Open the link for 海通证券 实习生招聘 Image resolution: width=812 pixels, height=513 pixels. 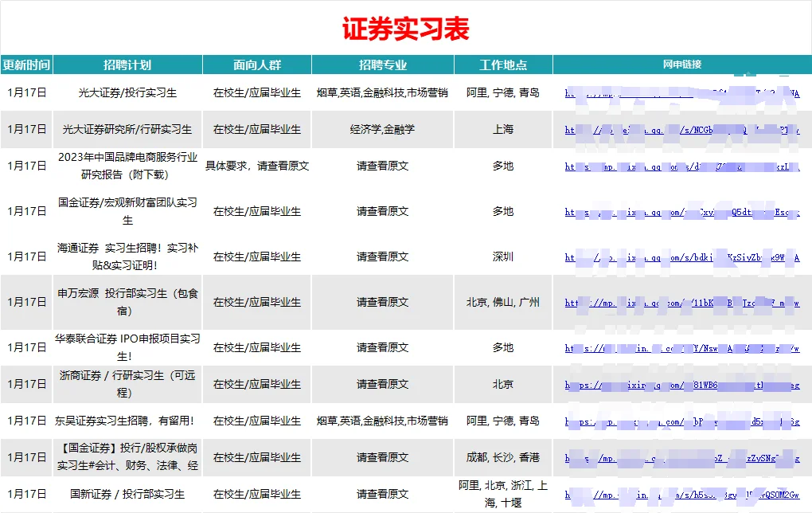pyautogui.click(x=682, y=257)
